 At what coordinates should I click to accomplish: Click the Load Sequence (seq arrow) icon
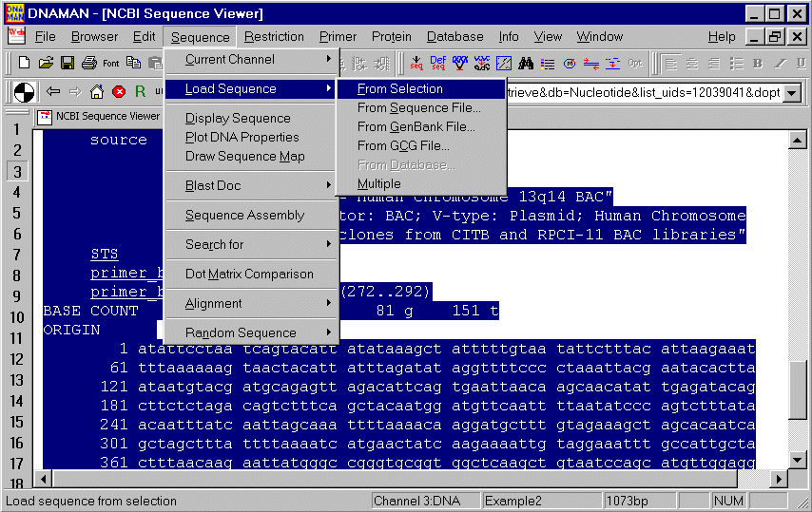click(x=416, y=63)
